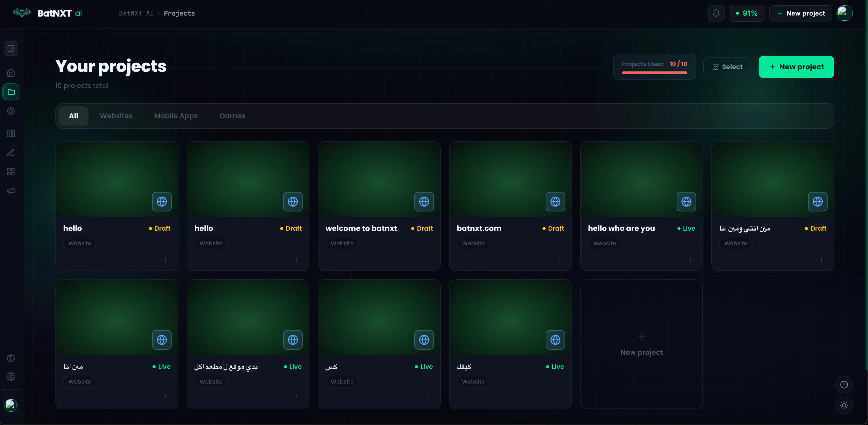Click the Projects Used red progress bar
The height and width of the screenshot is (425, 868).
tap(654, 73)
